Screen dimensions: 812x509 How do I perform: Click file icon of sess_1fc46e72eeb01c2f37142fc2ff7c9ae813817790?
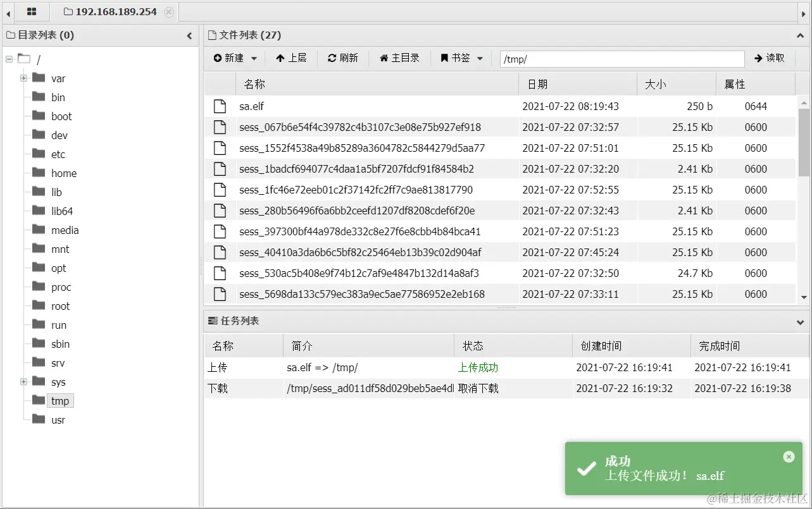click(x=220, y=190)
